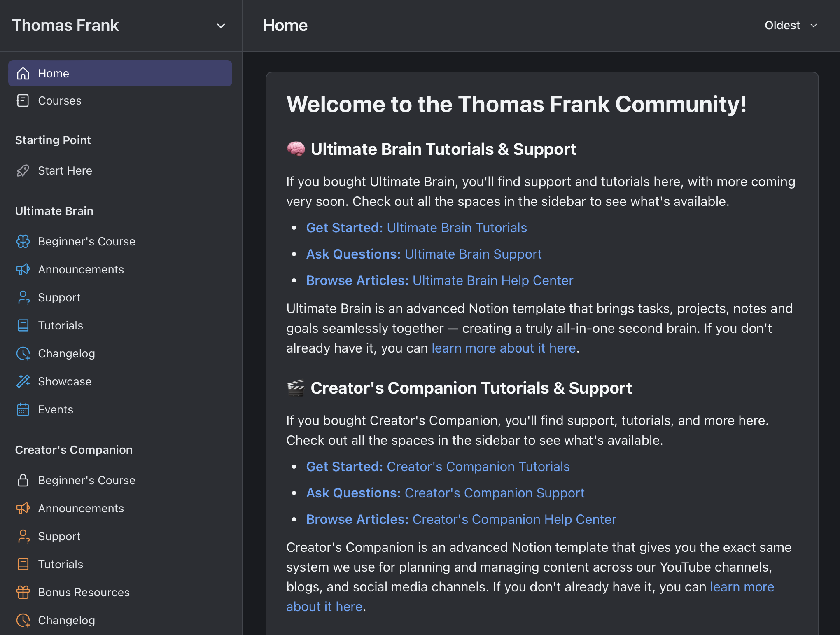Open Ask Questions: Ultimate Brain Support link
Screen dimensions: 840x635
[x=424, y=254]
